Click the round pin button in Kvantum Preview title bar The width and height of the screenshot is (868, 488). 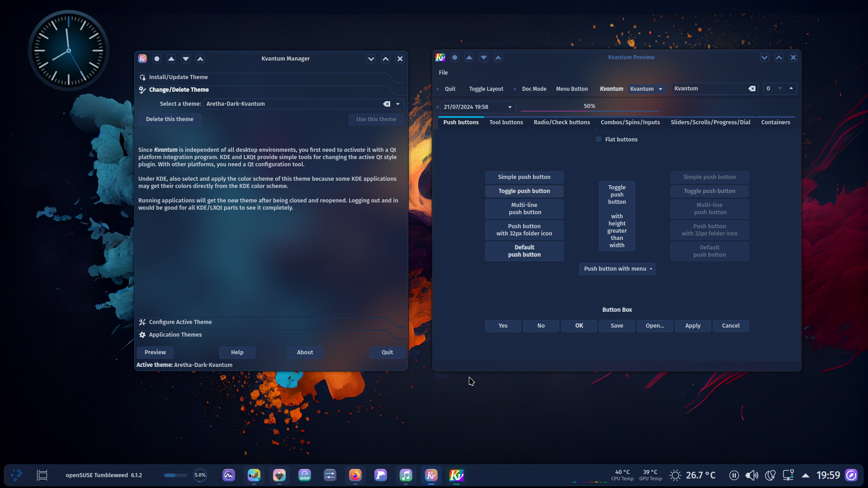455,57
